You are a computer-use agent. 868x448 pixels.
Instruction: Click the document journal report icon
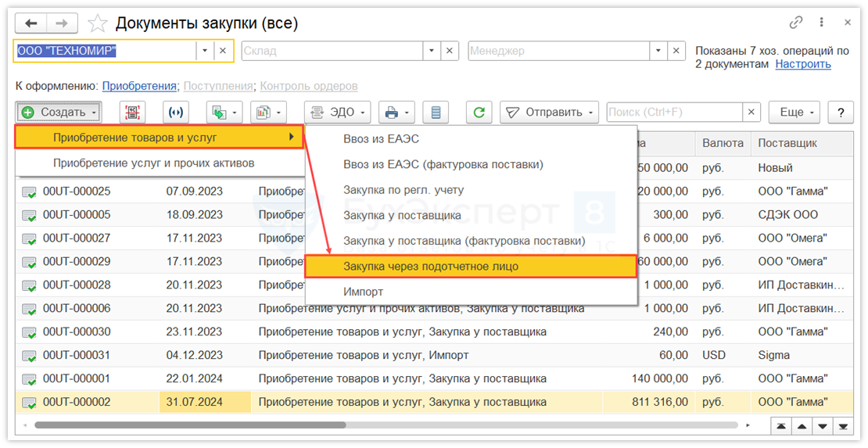click(x=436, y=113)
